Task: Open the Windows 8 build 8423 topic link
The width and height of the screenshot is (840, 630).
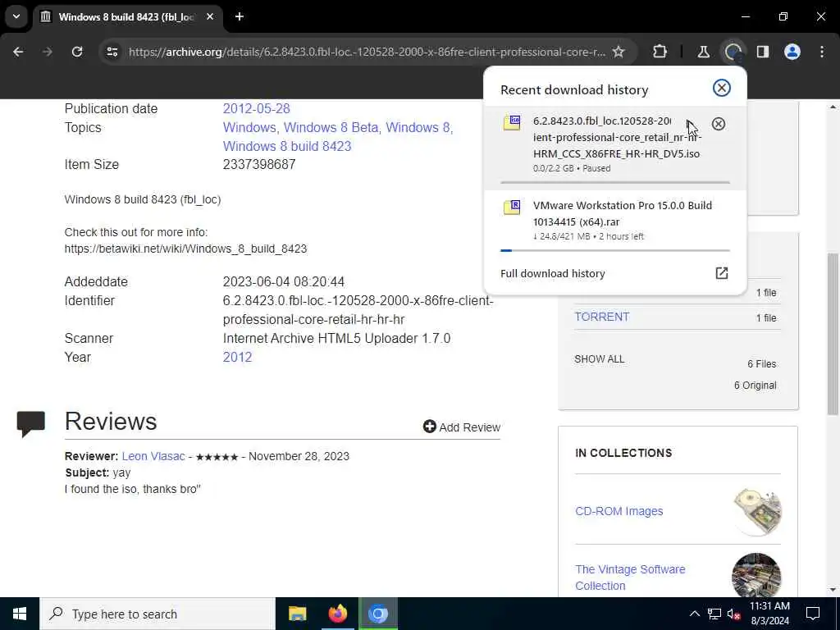Action: (x=287, y=146)
